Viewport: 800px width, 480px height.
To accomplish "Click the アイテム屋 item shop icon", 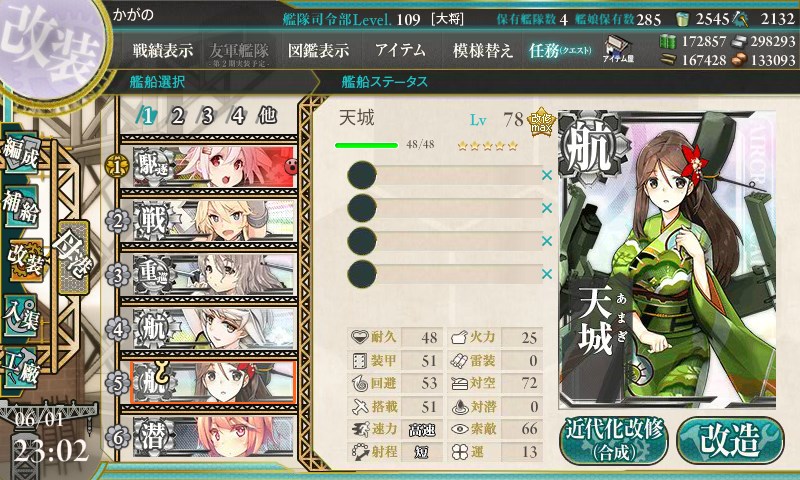I will click(618, 49).
